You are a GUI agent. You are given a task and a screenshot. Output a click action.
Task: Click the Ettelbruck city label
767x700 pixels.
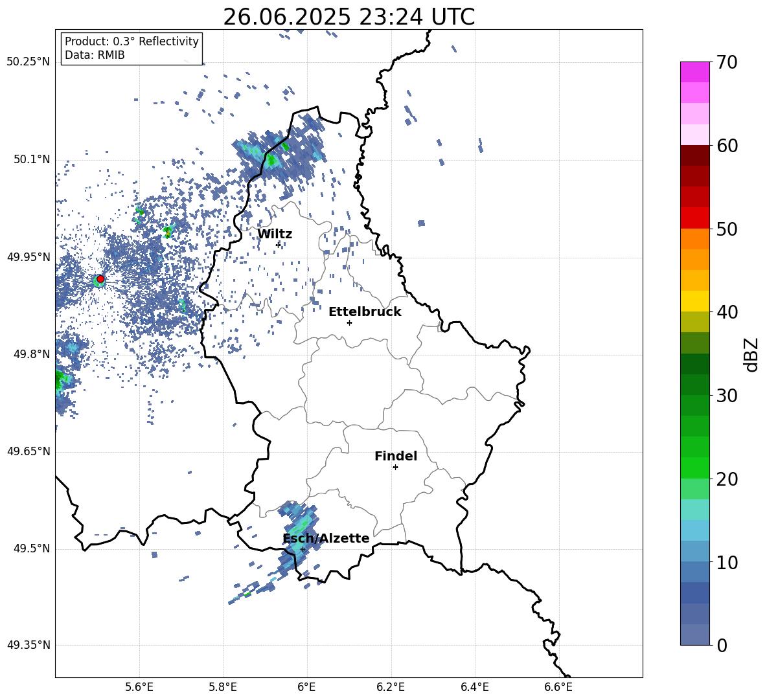[365, 312]
